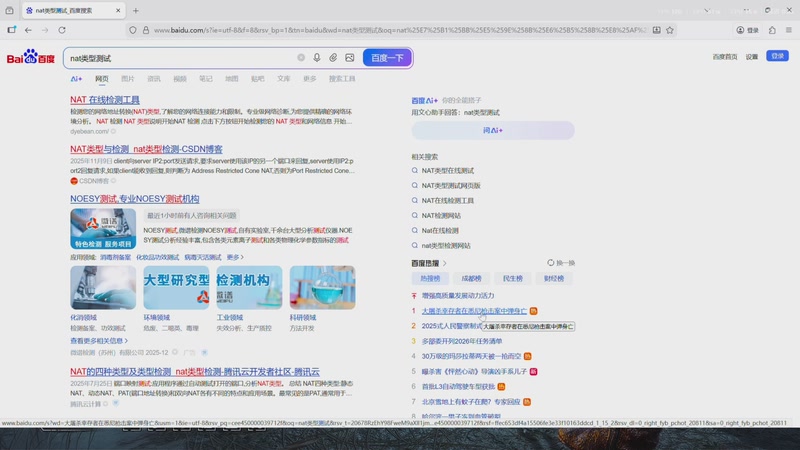Reload the current page
This screenshot has width=800, height=450.
coord(62,30)
